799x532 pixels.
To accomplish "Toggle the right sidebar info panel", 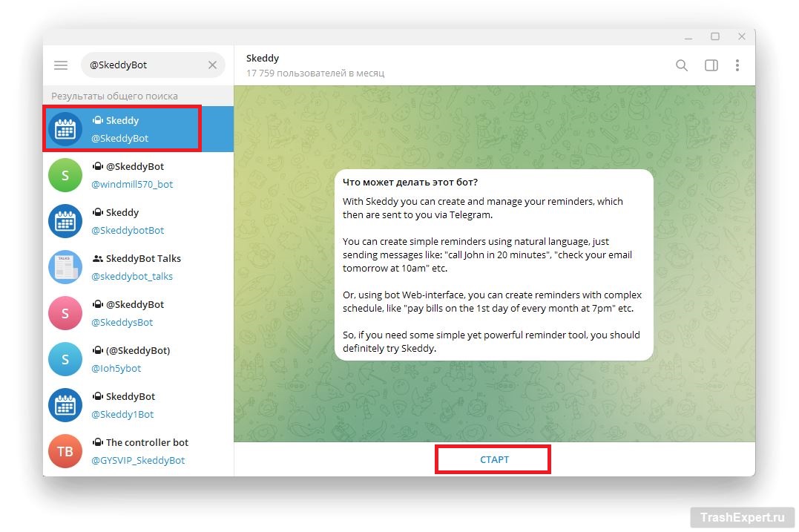I will click(x=711, y=65).
